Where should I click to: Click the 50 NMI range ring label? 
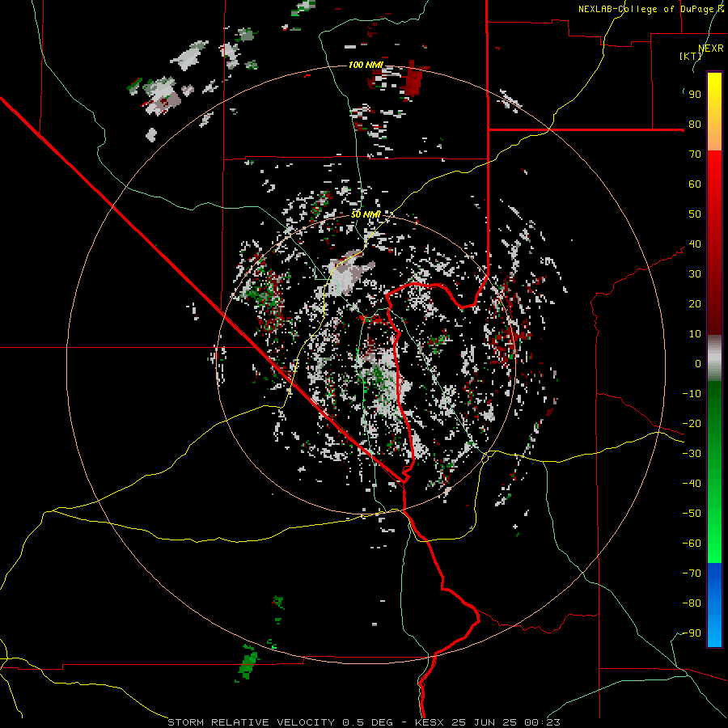366,214
